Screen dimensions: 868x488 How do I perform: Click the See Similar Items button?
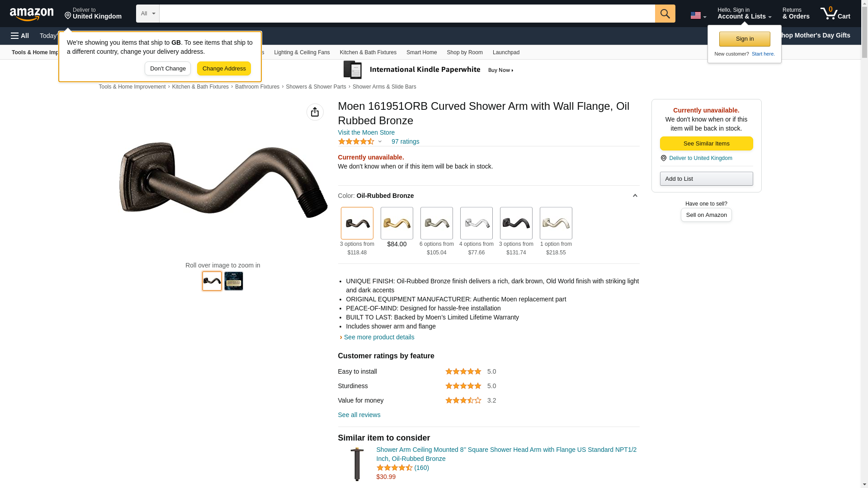point(706,144)
